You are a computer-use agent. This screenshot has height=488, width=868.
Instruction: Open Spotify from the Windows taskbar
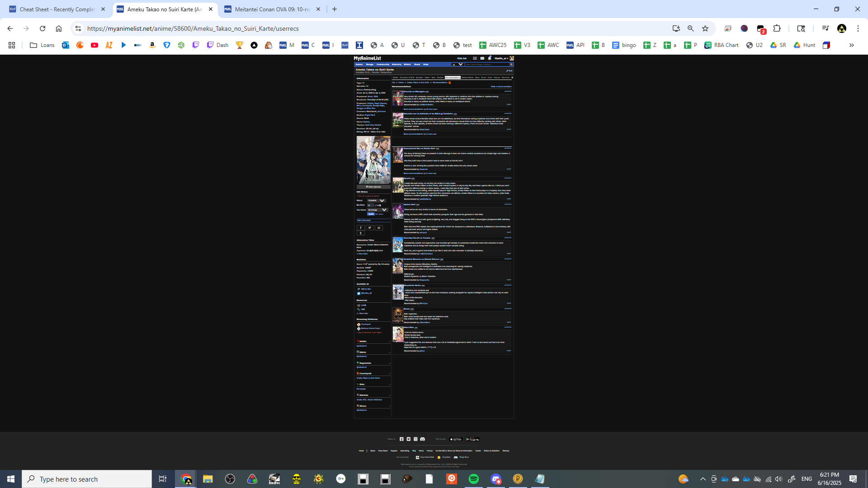tap(473, 479)
